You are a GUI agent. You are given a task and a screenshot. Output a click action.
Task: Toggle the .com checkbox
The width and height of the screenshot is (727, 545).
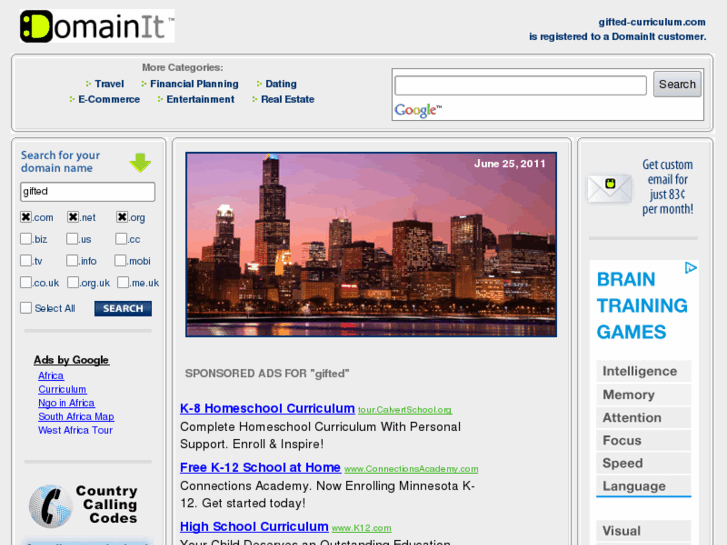pyautogui.click(x=26, y=217)
